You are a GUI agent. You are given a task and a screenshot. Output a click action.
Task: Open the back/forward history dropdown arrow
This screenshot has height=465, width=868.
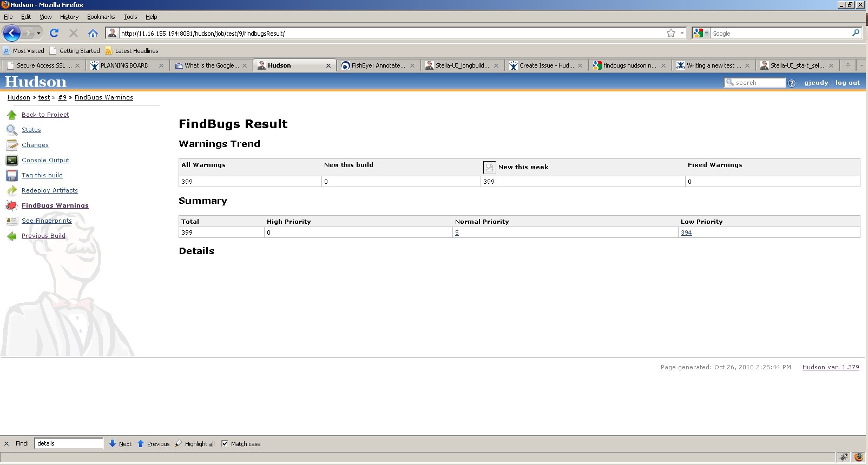(x=38, y=34)
